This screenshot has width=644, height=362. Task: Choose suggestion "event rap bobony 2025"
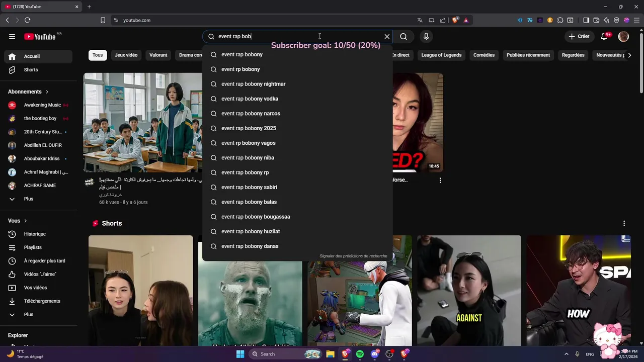[x=297, y=128]
